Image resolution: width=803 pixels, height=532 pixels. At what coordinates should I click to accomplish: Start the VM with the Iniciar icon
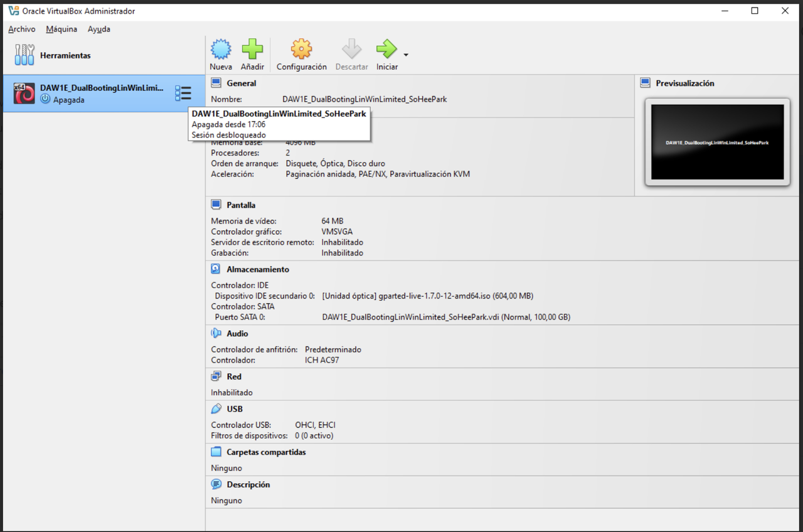tap(386, 49)
